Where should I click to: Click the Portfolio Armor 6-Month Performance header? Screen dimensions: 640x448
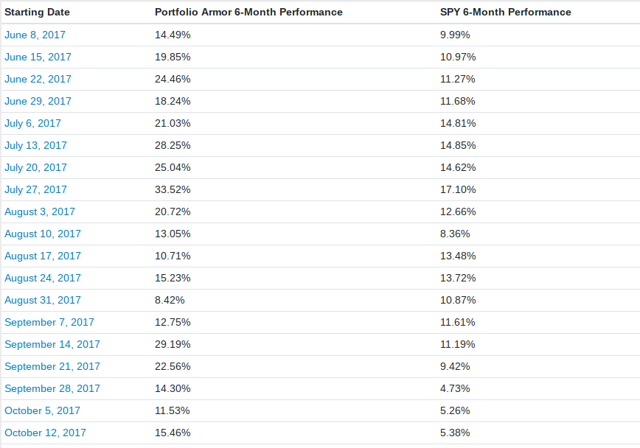[249, 12]
